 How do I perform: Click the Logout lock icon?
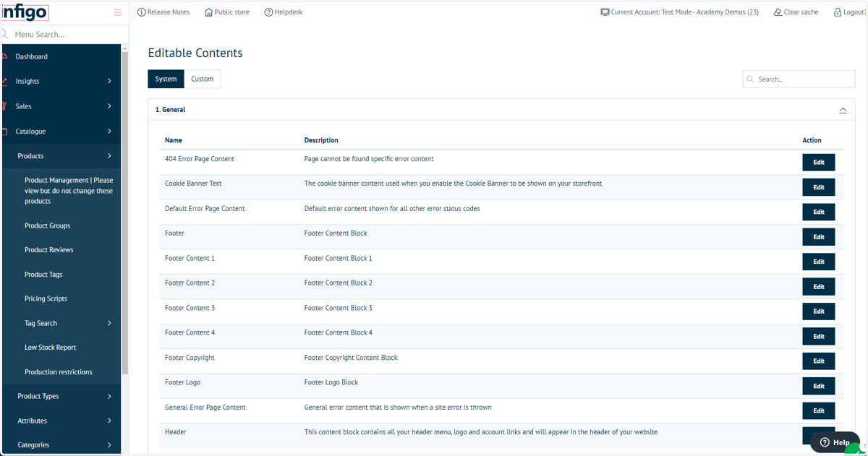[x=838, y=12]
